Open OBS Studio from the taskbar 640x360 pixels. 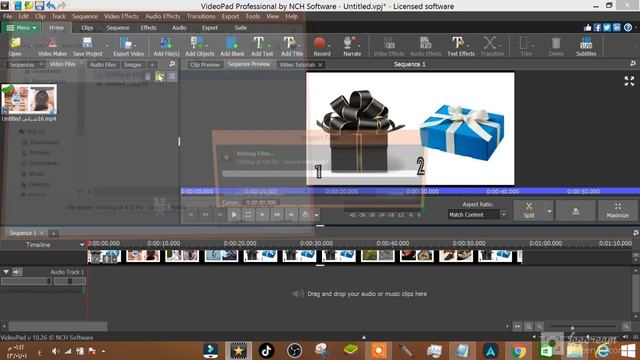pyautogui.click(x=294, y=351)
